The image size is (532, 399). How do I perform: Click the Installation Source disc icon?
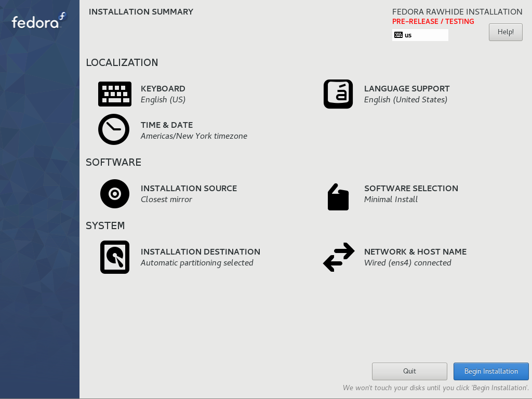tap(115, 194)
